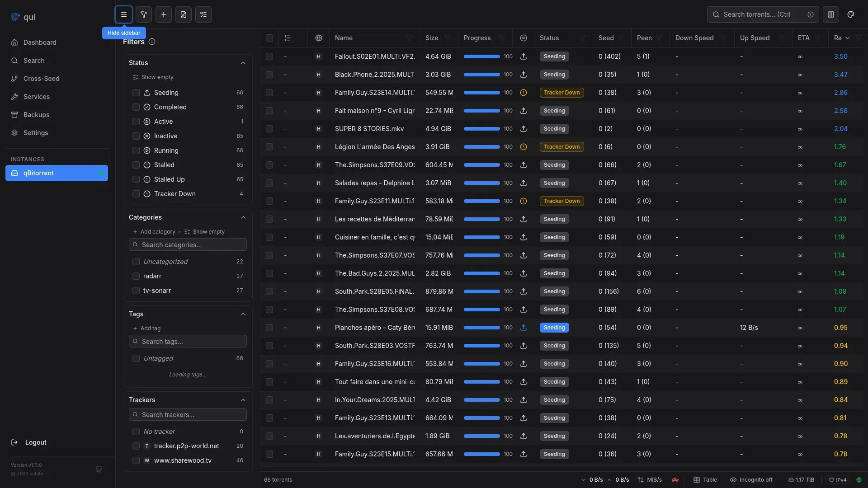Check the Tracker Down status filter
Image resolution: width=868 pixels, height=488 pixels.
click(136, 194)
